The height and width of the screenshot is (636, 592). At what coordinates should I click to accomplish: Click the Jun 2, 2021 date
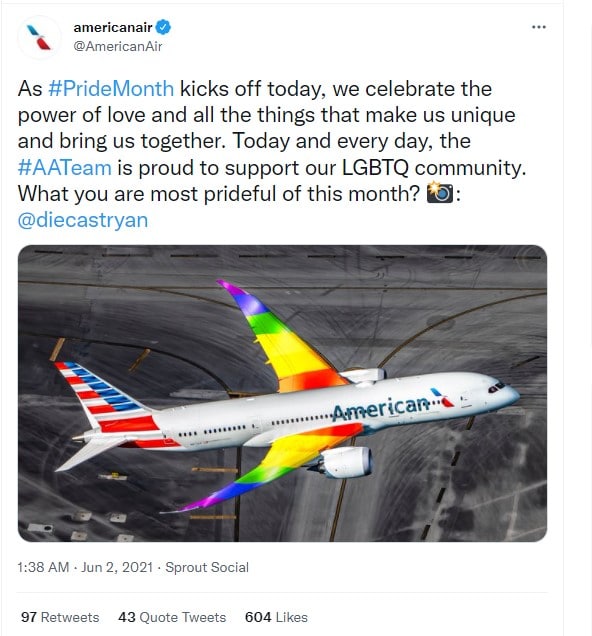pos(117,567)
